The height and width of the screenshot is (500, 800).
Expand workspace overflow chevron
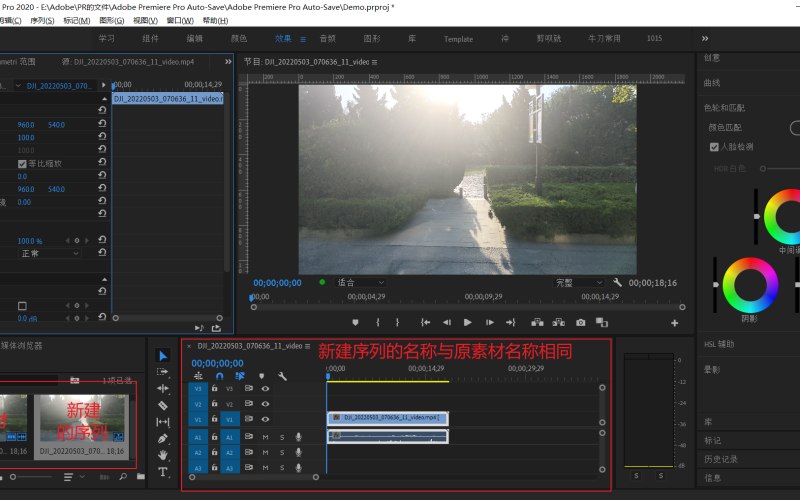click(x=705, y=38)
